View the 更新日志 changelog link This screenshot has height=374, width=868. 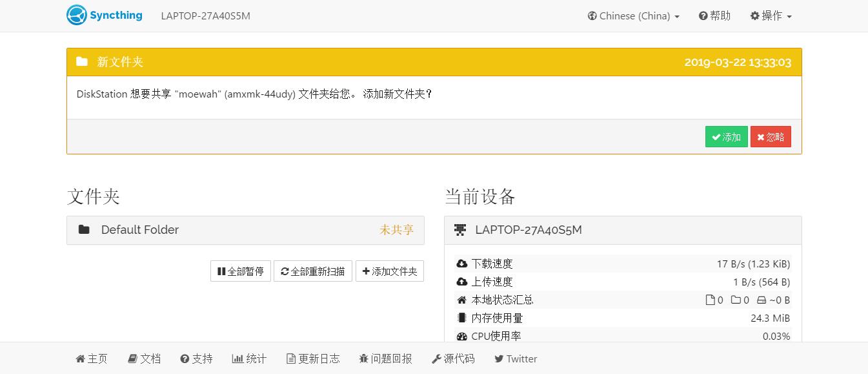pyautogui.click(x=313, y=358)
